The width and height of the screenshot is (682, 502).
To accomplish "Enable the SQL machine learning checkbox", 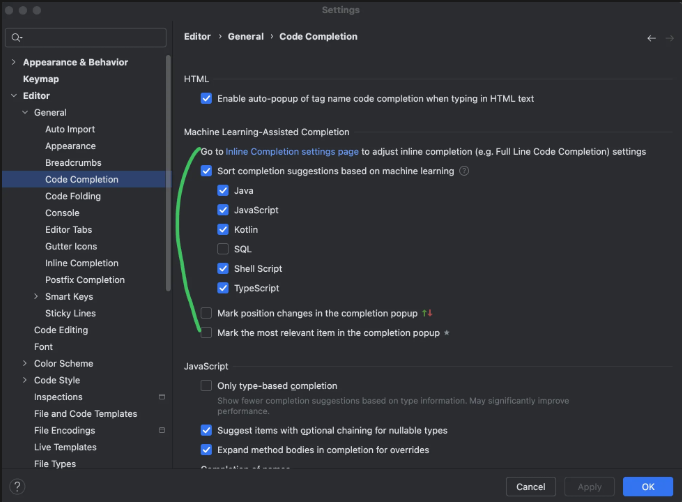I will click(223, 248).
